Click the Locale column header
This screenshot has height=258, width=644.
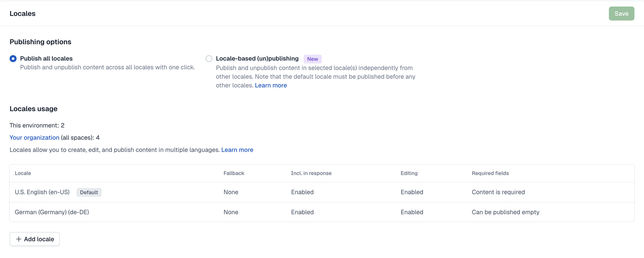(23, 173)
